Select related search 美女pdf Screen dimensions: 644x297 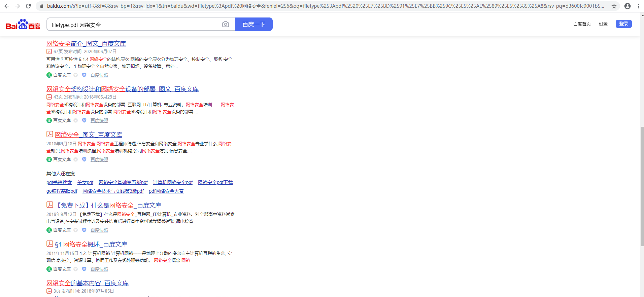(x=85, y=182)
